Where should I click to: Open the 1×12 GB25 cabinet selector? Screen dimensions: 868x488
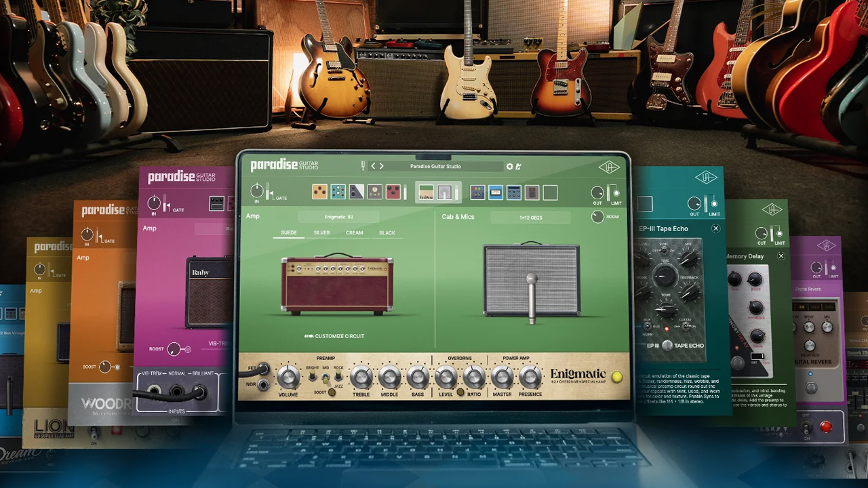point(530,217)
